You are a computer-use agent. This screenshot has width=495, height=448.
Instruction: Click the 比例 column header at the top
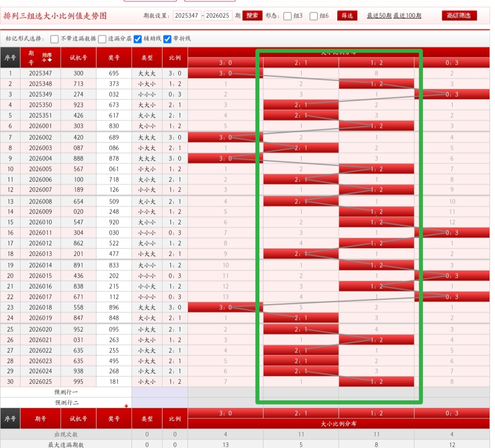coord(175,57)
